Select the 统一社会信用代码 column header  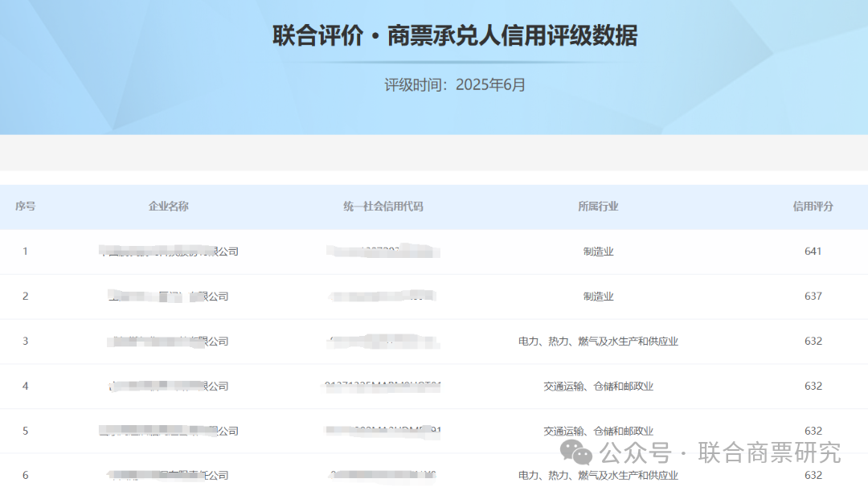pyautogui.click(x=383, y=207)
